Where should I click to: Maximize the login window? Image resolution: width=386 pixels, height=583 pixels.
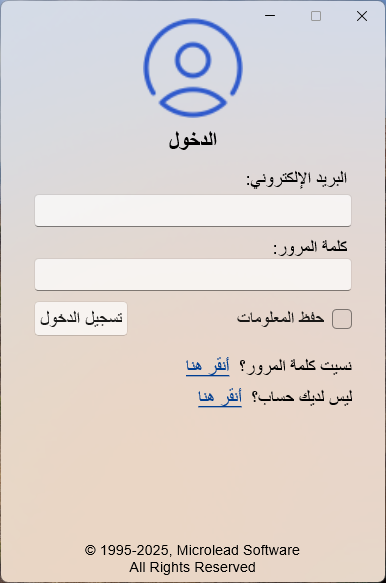point(316,16)
